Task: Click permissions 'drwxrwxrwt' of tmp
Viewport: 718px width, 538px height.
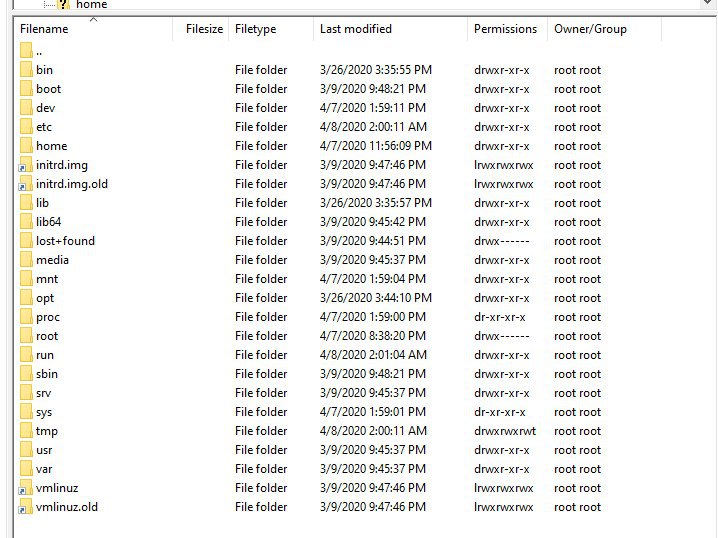Action: coord(505,431)
